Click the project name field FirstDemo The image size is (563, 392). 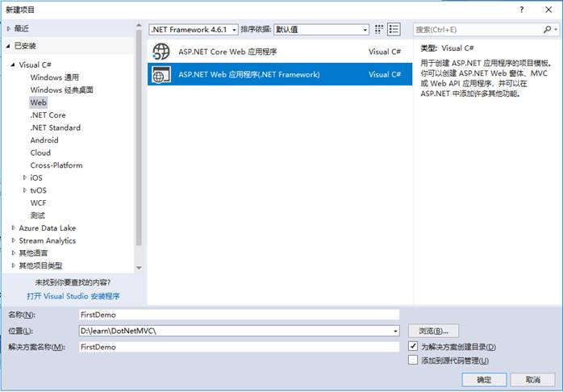[239, 315]
